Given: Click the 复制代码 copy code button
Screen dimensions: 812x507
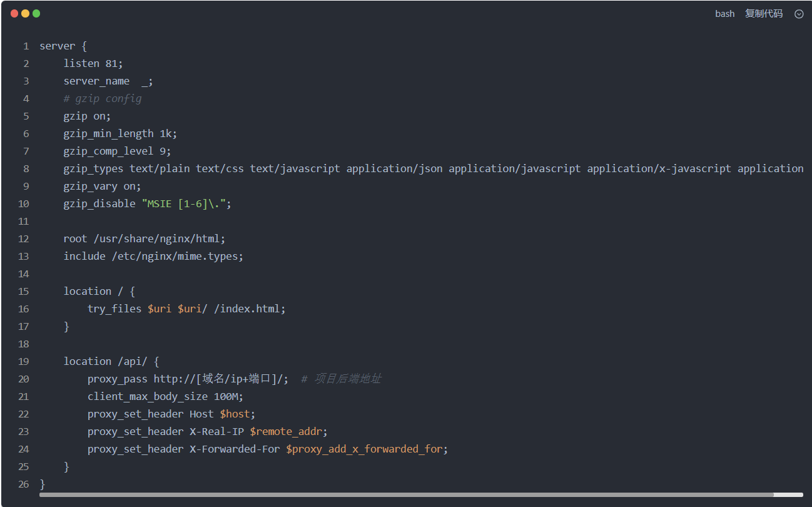Looking at the screenshot, I should 764,14.
